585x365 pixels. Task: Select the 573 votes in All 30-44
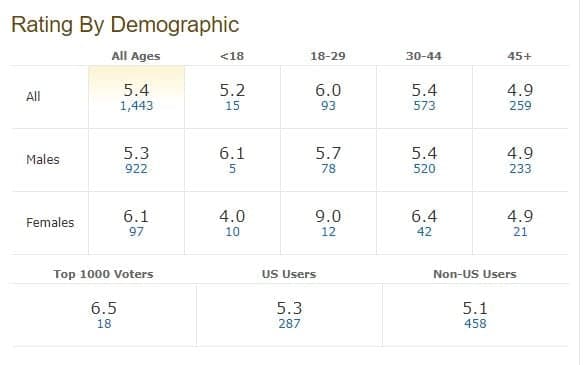424,106
